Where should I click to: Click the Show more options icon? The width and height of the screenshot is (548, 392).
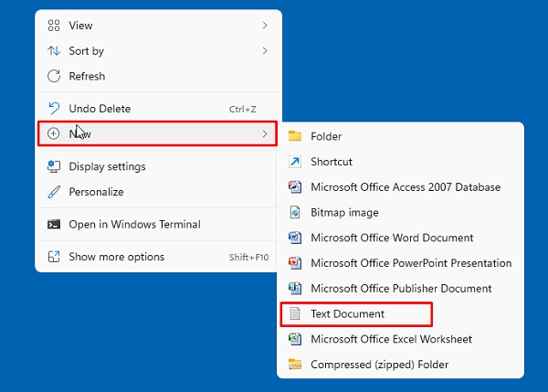pos(54,257)
